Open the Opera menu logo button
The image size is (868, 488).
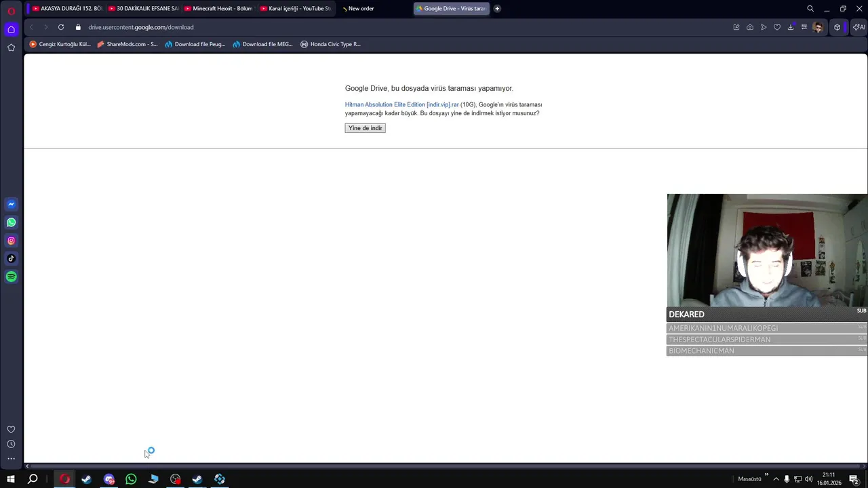click(11, 12)
